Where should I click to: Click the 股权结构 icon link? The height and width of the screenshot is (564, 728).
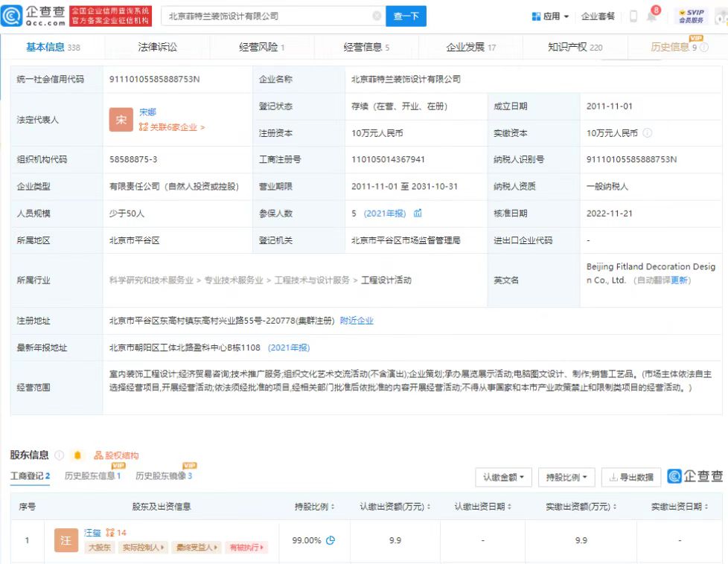point(116,455)
